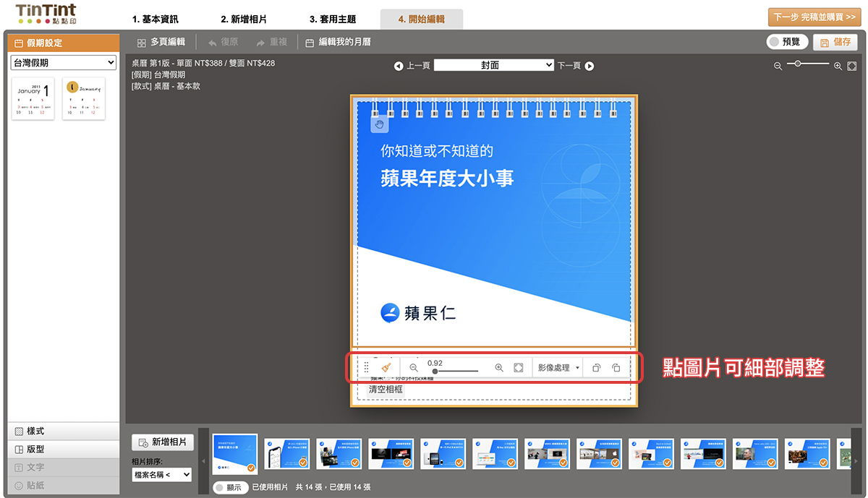Screen dimensions: 868x498
Task: Click the 新增相片 add photo button
Action: coord(163,442)
